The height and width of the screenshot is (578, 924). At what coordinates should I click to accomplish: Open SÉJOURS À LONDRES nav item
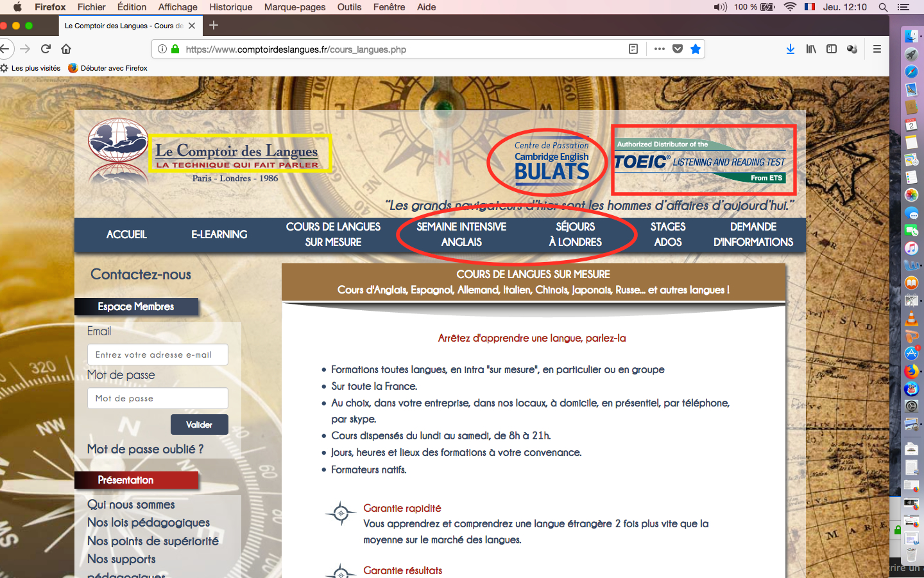click(x=576, y=234)
